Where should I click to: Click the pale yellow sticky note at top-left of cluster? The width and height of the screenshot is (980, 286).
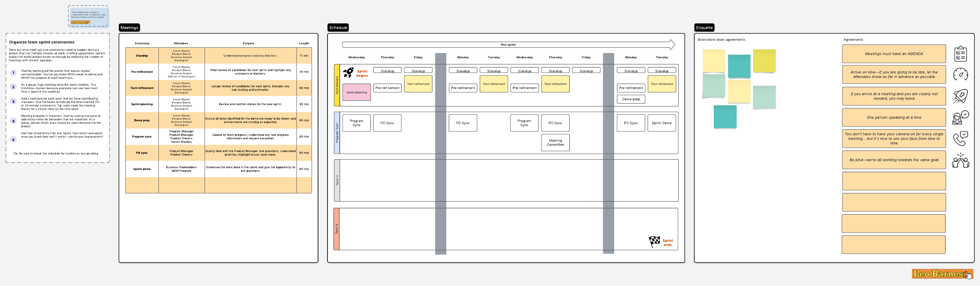pyautogui.click(x=714, y=61)
